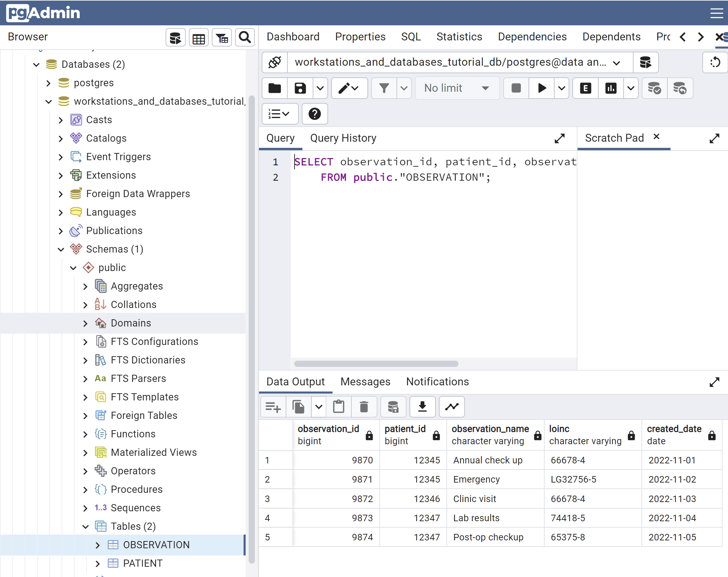728x577 pixels.
Task: Click the query editor horizontal scrollbar
Action: [x=376, y=364]
